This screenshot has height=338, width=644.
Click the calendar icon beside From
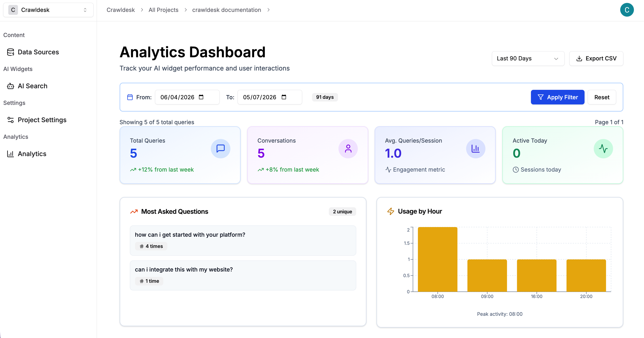[x=130, y=97]
